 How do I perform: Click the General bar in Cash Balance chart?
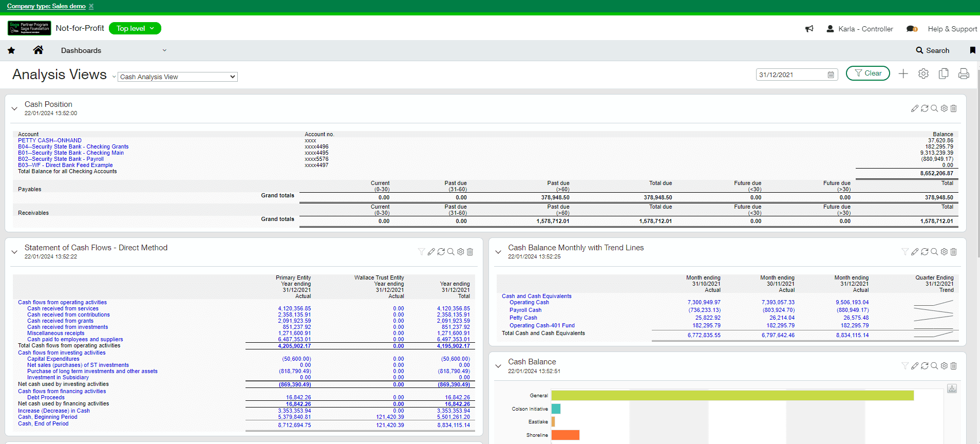[x=732, y=395]
